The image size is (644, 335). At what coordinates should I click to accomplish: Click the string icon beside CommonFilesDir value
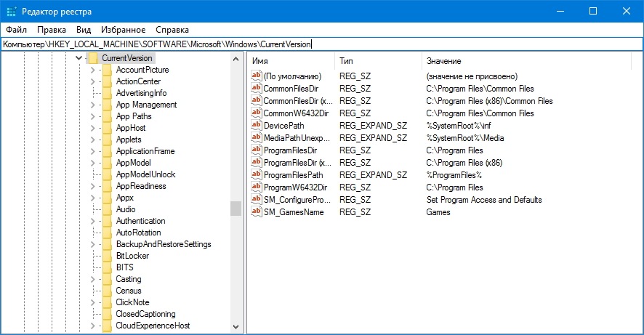pyautogui.click(x=257, y=88)
